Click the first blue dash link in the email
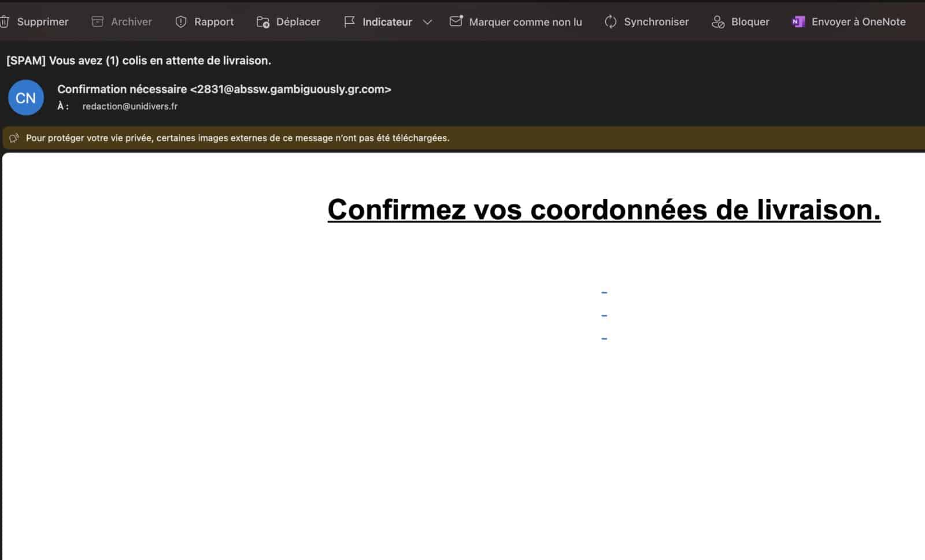 click(x=604, y=292)
